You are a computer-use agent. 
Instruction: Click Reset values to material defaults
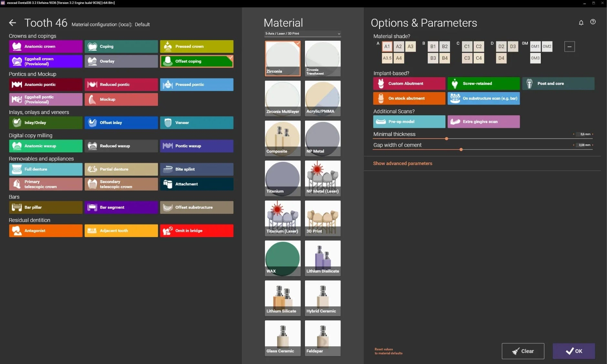(x=388, y=351)
